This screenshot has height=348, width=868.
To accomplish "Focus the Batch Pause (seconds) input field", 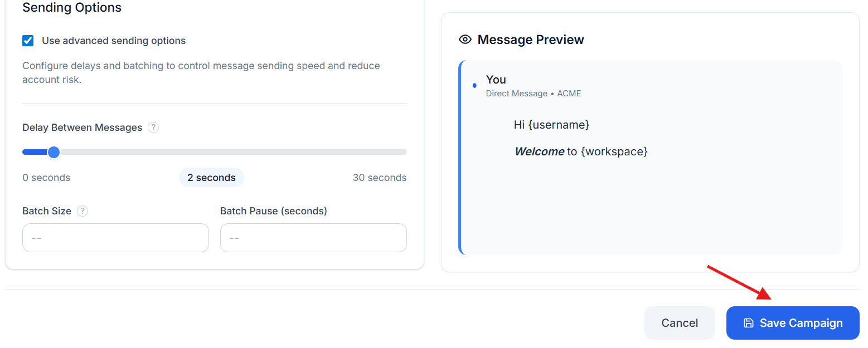I will pyautogui.click(x=313, y=238).
